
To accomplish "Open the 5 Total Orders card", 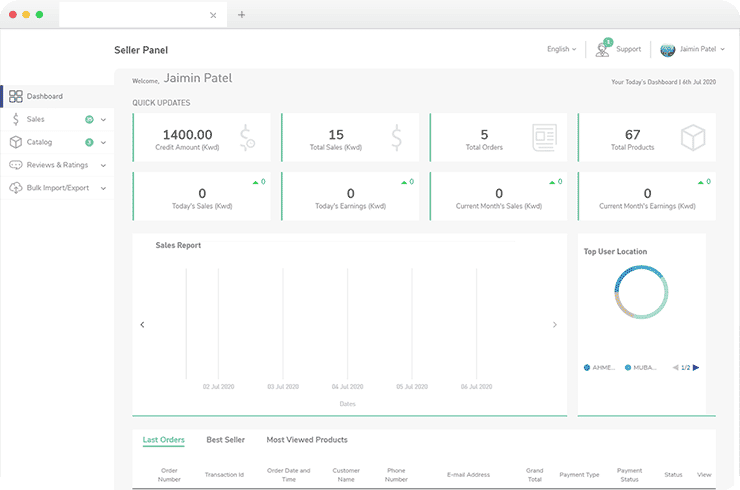I will (498, 137).
